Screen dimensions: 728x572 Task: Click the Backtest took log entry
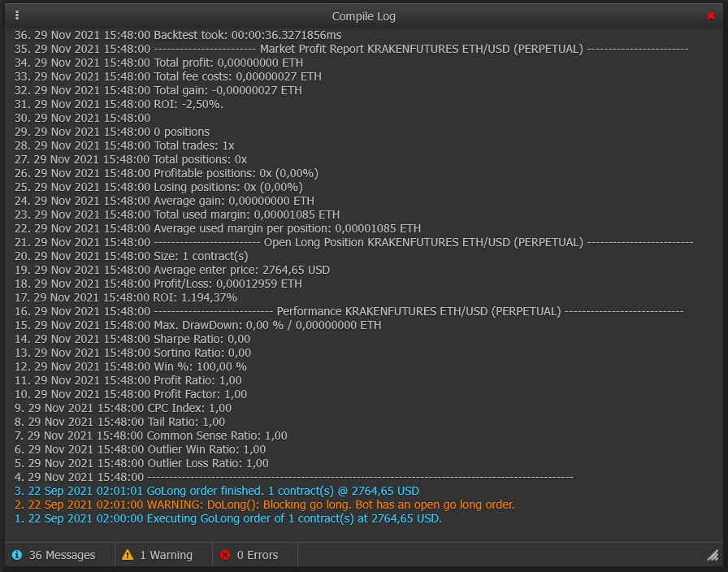[x=178, y=35]
